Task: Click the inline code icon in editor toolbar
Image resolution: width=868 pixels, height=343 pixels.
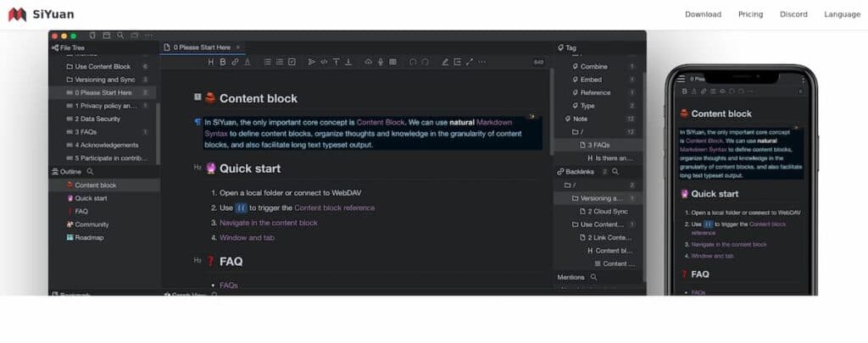Action: 325,62
